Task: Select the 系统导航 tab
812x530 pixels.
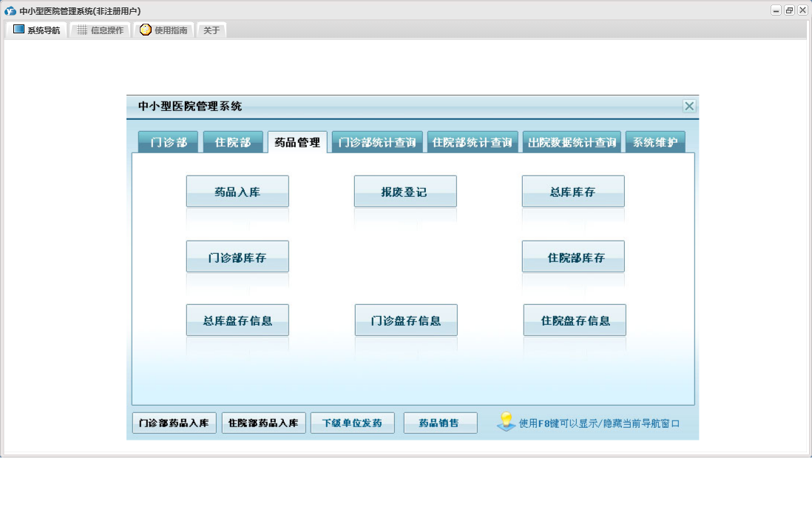Action: click(x=36, y=30)
